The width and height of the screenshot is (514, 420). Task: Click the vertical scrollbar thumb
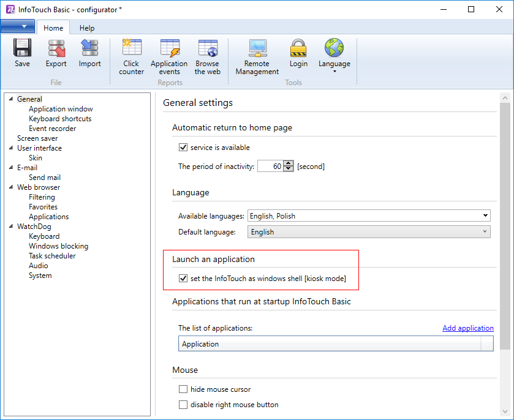[x=505, y=226]
